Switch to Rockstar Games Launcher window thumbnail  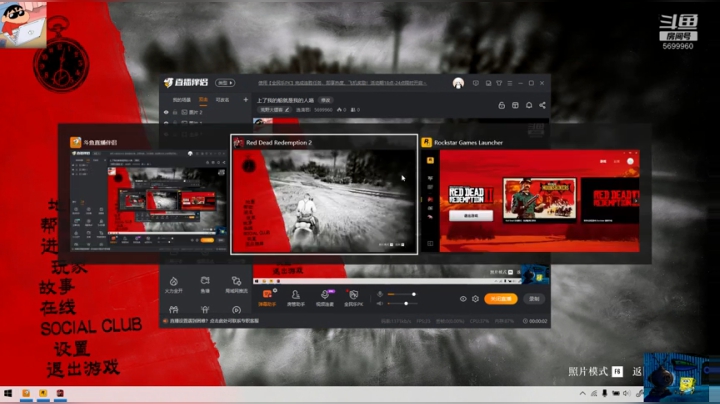[x=531, y=194]
